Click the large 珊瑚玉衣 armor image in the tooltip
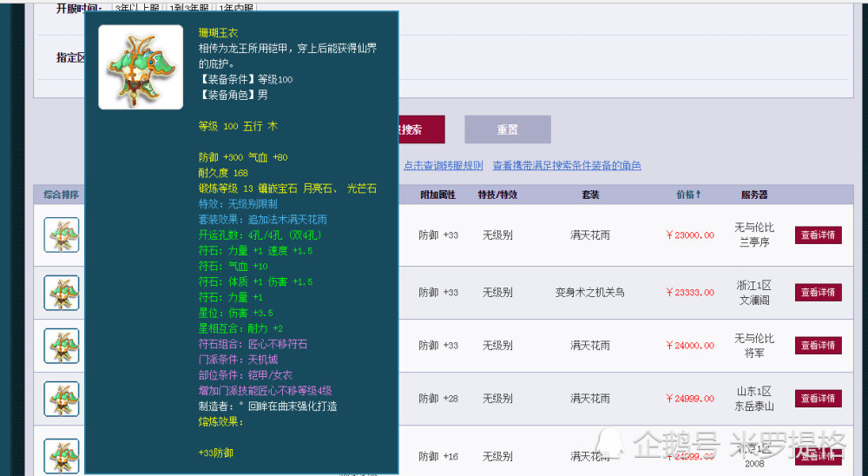The image size is (868, 476). [141, 67]
